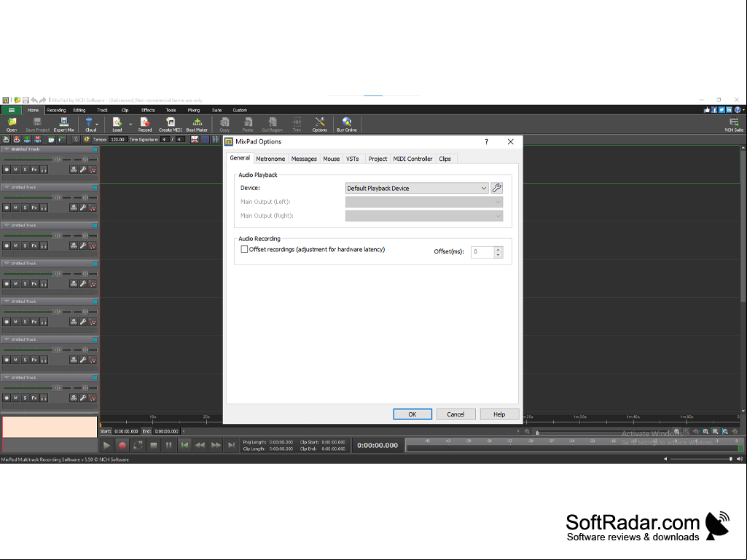
Task: Switch to the Metronome tab
Action: (x=270, y=159)
